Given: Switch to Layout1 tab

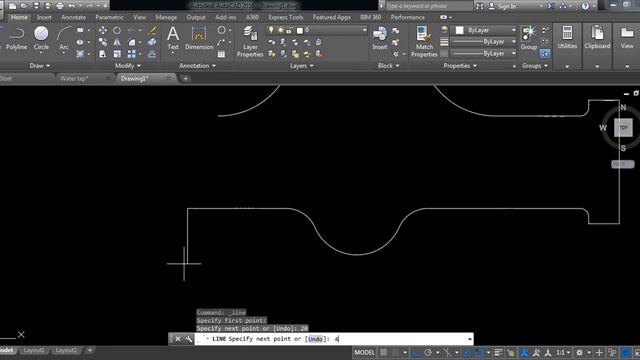Looking at the screenshot, I should pos(34,350).
